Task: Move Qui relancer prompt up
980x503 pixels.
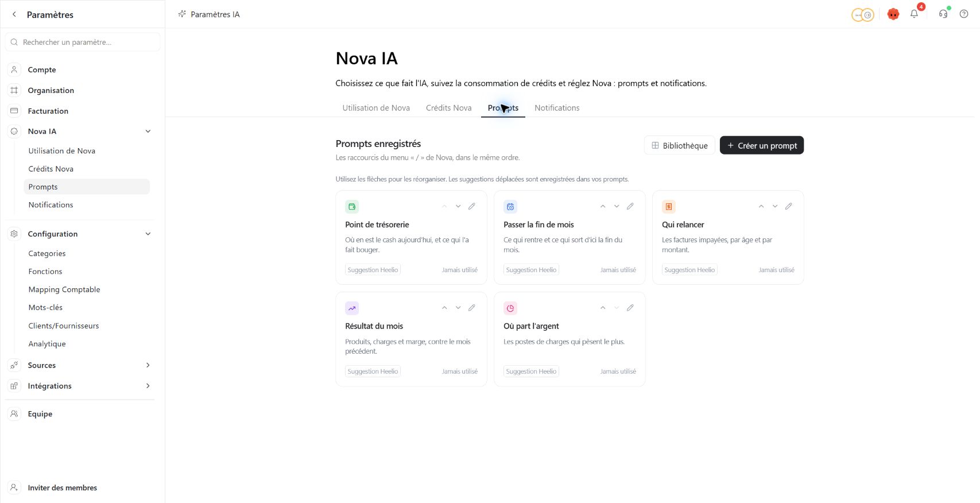Action: click(761, 206)
